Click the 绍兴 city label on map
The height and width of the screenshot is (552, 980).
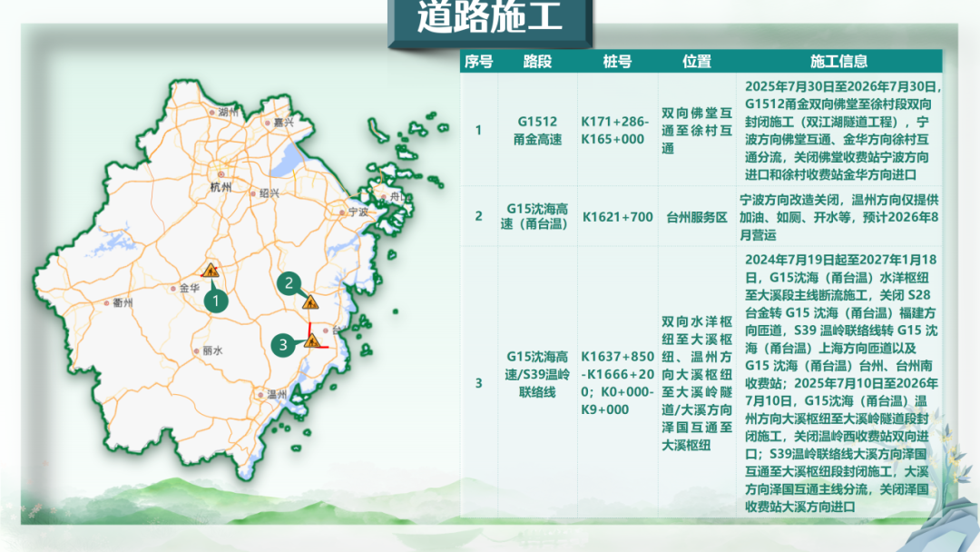pyautogui.click(x=269, y=193)
